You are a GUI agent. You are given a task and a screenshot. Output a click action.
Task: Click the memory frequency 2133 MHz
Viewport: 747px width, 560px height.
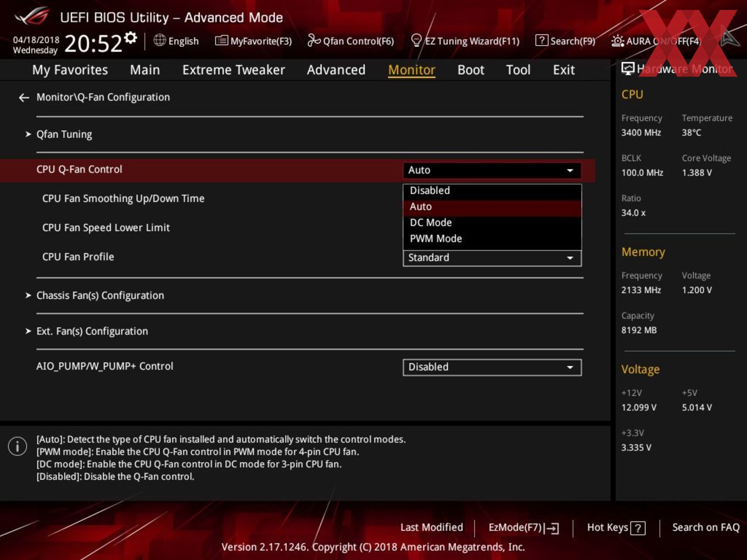[x=641, y=290]
